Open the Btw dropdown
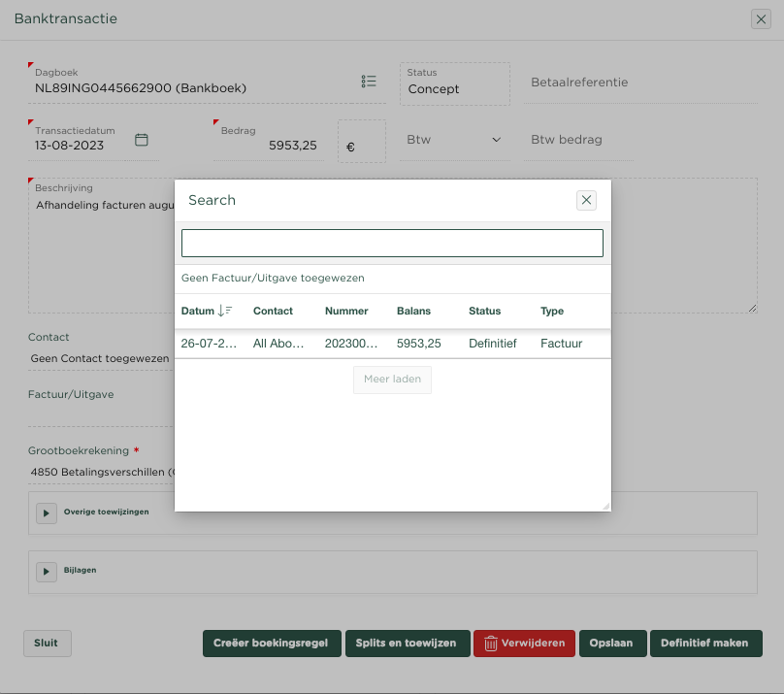The height and width of the screenshot is (694, 784). click(x=454, y=140)
